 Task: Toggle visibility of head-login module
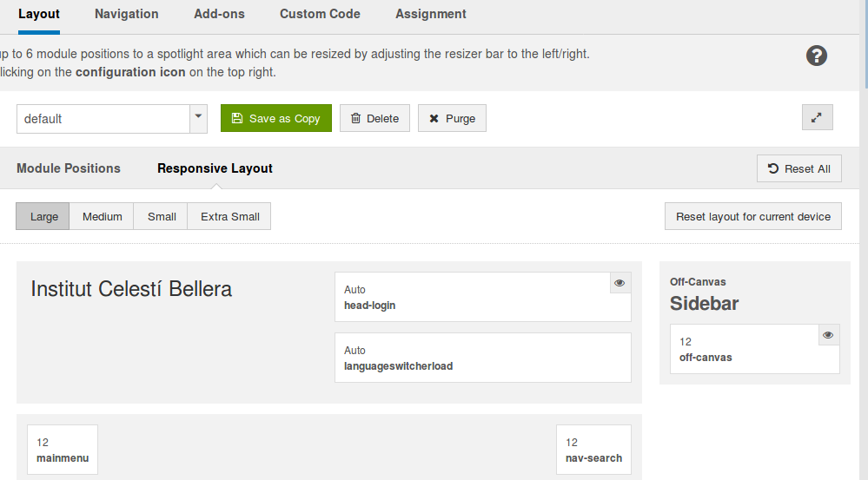click(620, 283)
